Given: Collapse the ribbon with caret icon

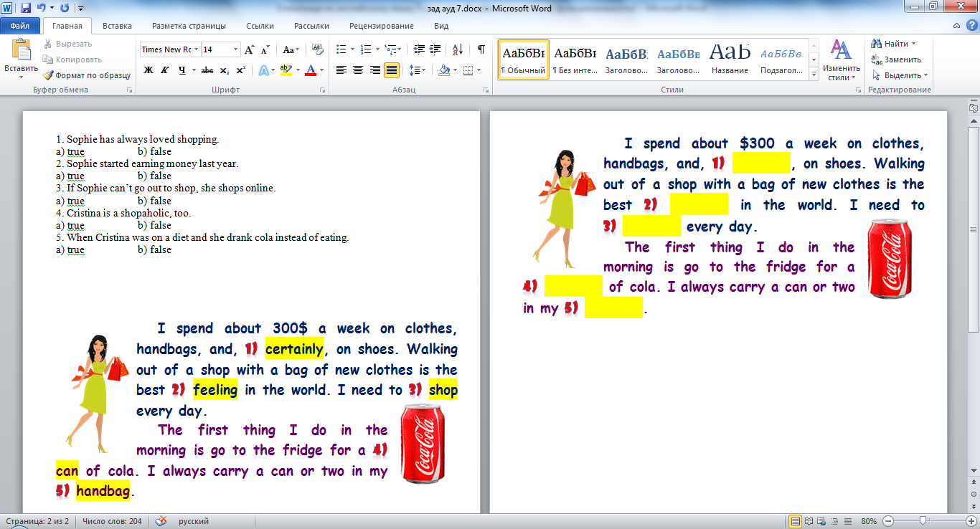Looking at the screenshot, I should (x=958, y=26).
